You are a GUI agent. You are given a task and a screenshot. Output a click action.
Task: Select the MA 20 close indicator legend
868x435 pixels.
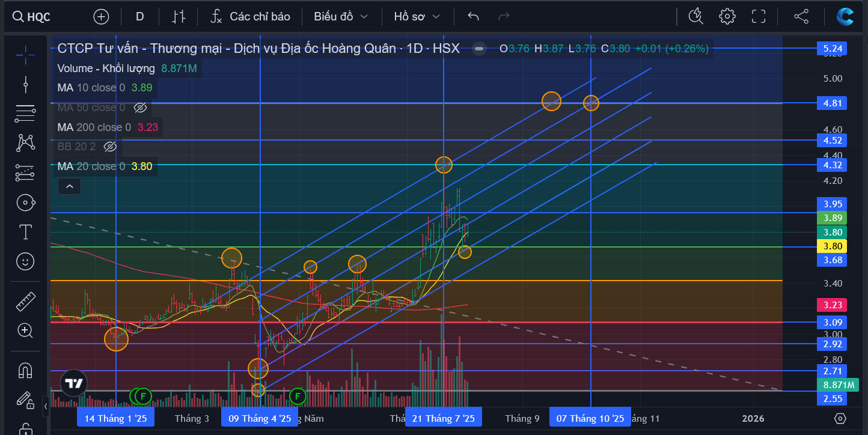[105, 166]
